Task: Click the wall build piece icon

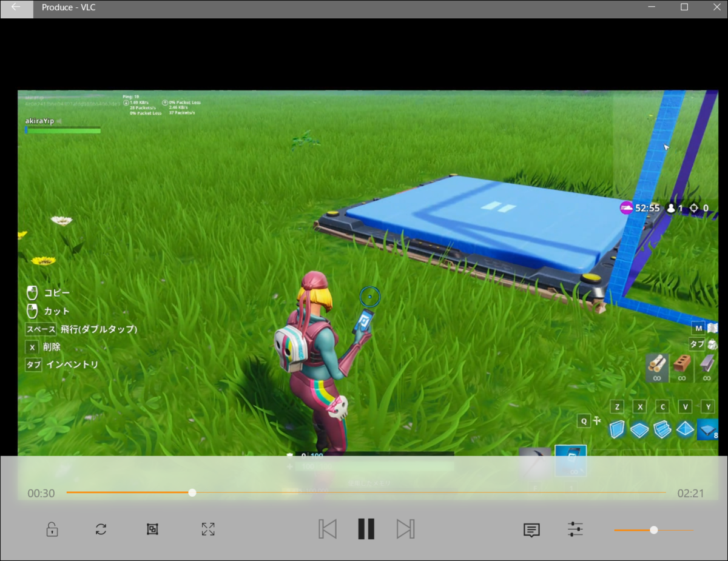Action: pyautogui.click(x=617, y=429)
